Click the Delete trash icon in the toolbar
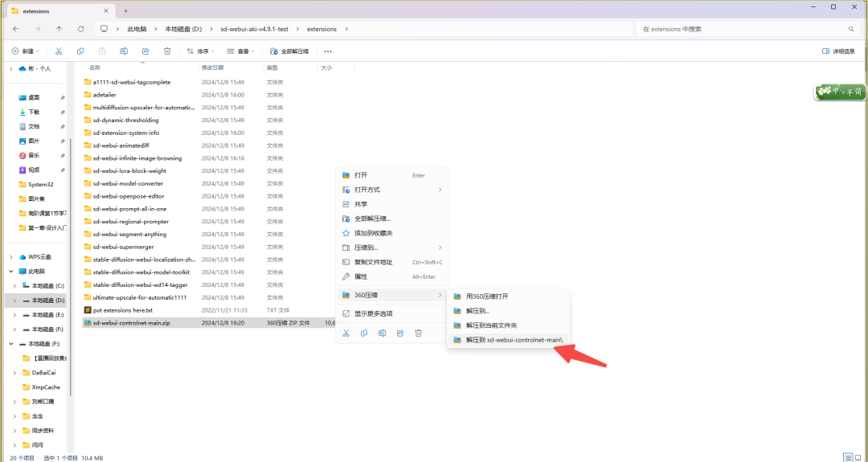Image resolution: width=868 pixels, height=462 pixels. pos(167,51)
